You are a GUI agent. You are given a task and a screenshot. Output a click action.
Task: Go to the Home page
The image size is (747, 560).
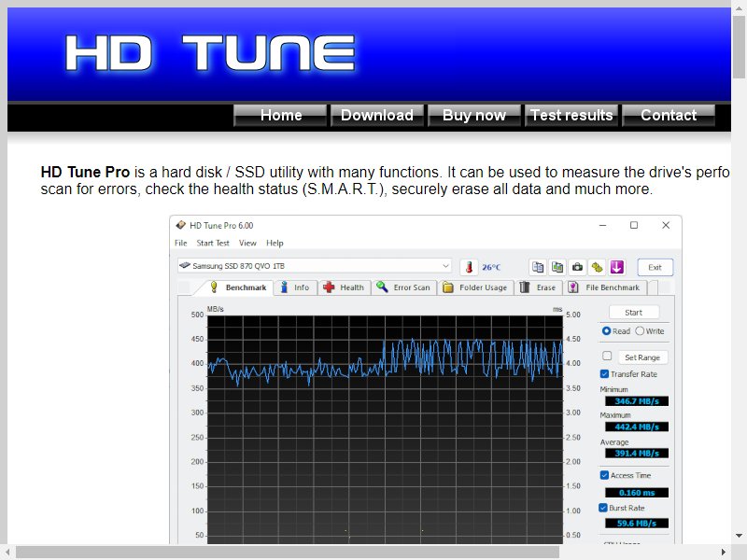(x=281, y=115)
